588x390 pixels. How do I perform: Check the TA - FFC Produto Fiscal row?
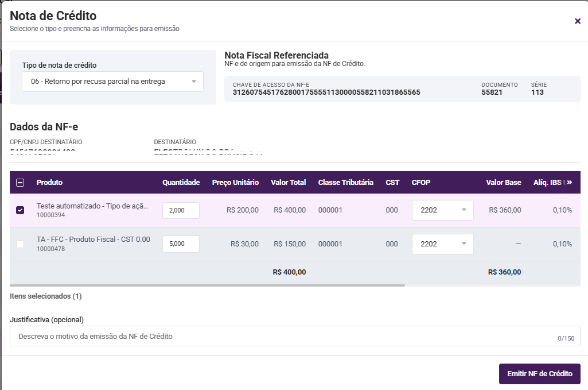pos(20,244)
